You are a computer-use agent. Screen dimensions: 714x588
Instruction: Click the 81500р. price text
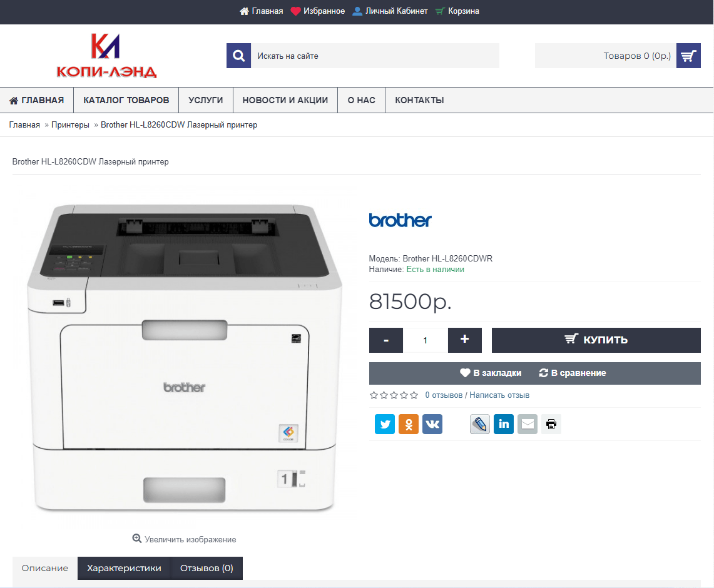point(410,302)
